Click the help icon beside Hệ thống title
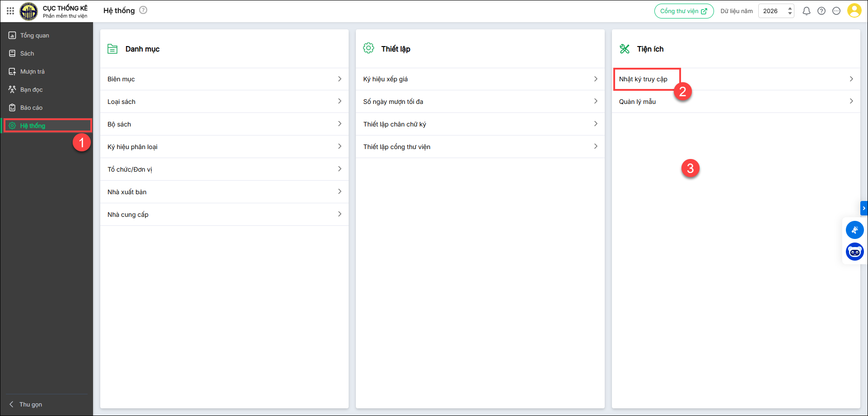The width and height of the screenshot is (868, 416). [x=143, y=10]
